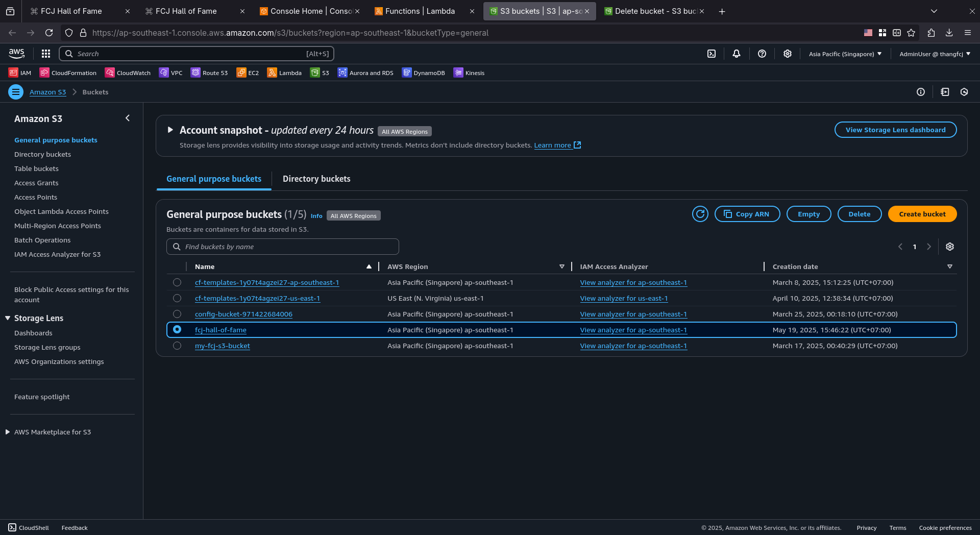980x535 pixels.
Task: Click Create bucket button
Action: coord(922,214)
